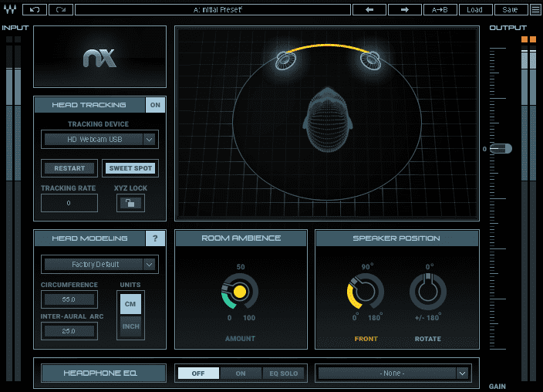Click the Sweet Spot button

pos(130,168)
